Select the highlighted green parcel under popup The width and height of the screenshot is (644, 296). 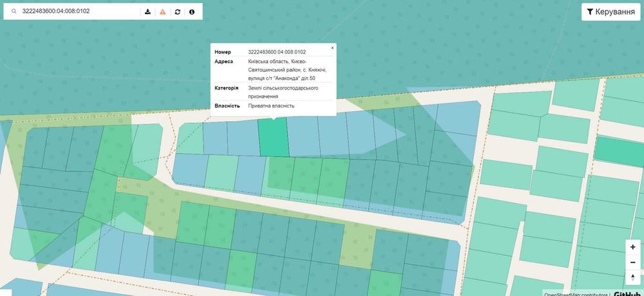point(274,138)
